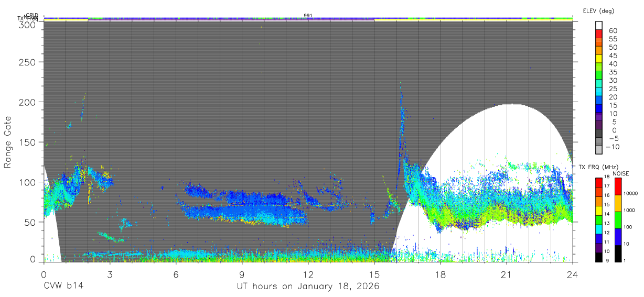Click the 150 tick on Range Gate axis

[x=27, y=142]
